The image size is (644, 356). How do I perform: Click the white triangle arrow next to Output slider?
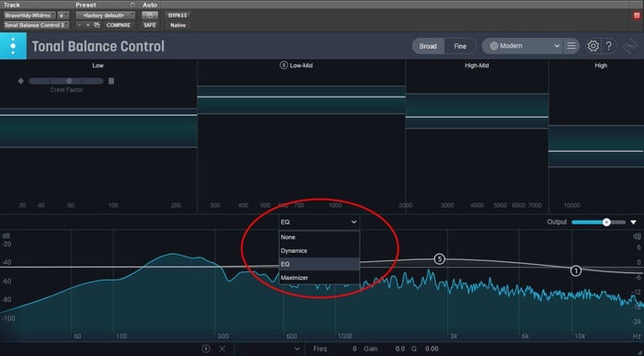(x=633, y=222)
